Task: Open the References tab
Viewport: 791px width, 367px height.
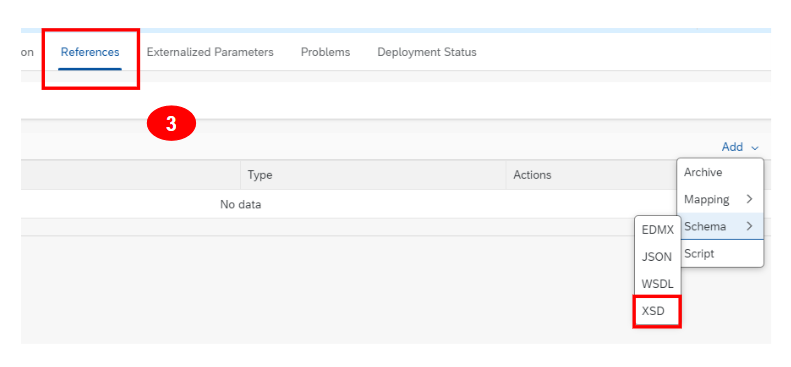Action: tap(90, 52)
